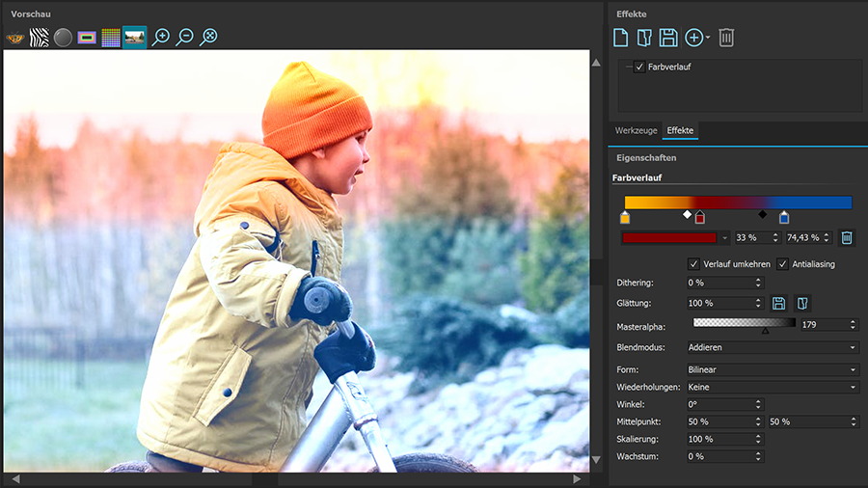Uncheck the Farbverlauf effect in list
Image resolution: width=868 pixels, height=488 pixels.
pyautogui.click(x=639, y=67)
